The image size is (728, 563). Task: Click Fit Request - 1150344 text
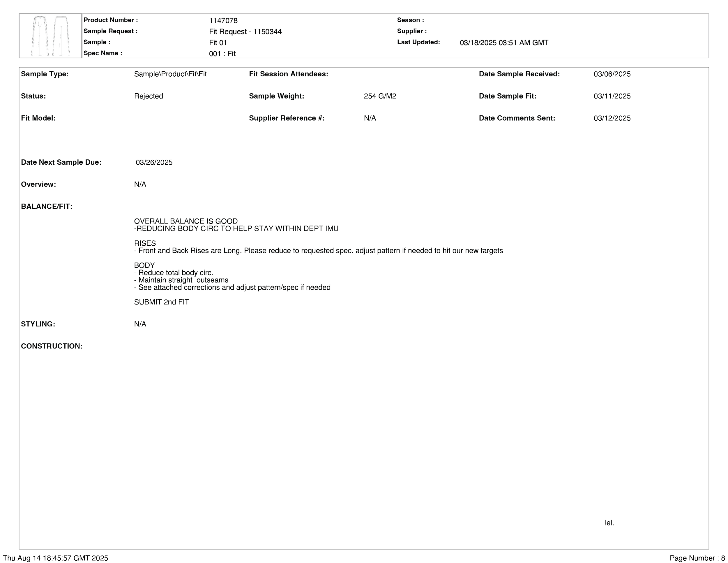tap(245, 32)
